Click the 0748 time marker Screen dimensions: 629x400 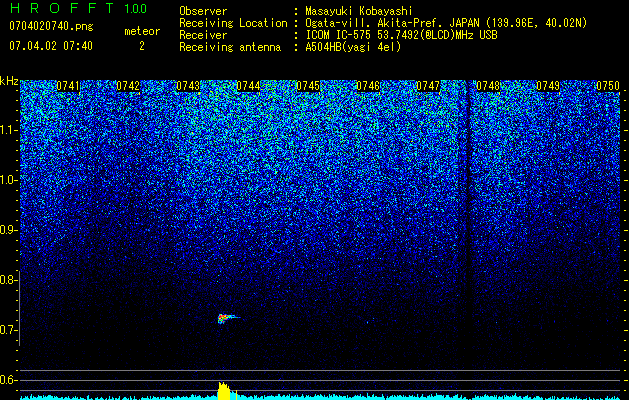coord(488,86)
